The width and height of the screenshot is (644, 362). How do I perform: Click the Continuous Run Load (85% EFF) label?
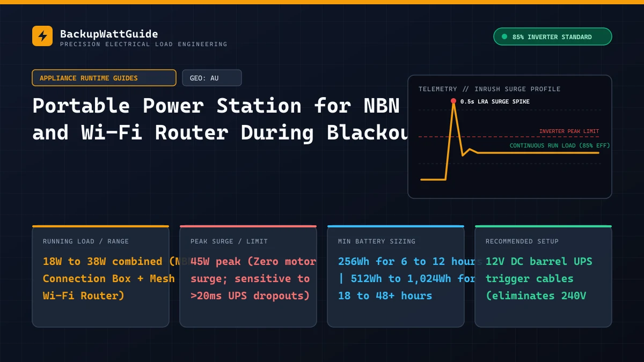click(x=560, y=145)
